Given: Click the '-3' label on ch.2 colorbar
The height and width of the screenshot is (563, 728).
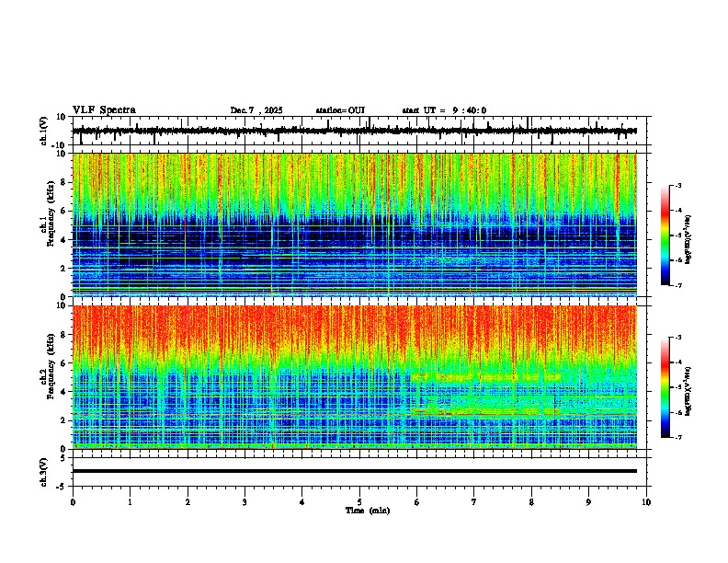Looking at the screenshot, I should [678, 338].
